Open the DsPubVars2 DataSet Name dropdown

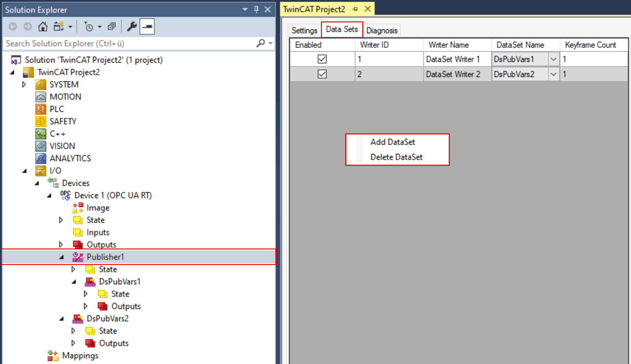click(553, 74)
